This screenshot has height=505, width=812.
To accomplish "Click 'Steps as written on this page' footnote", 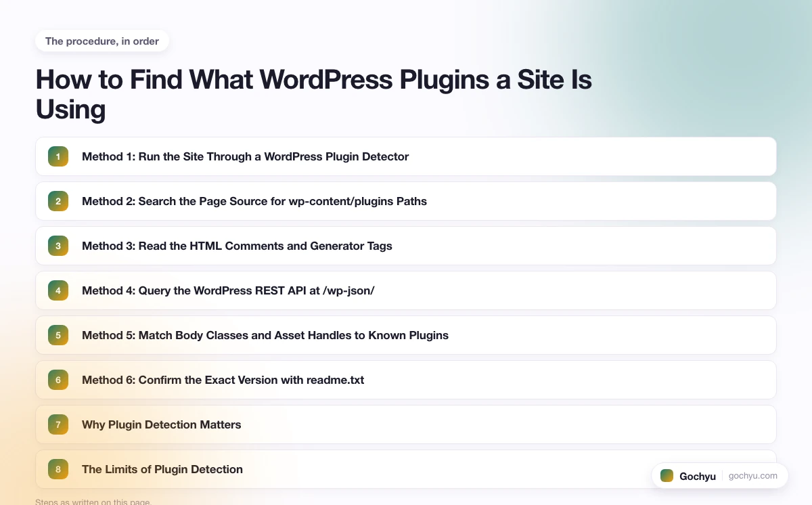I will pos(93,502).
